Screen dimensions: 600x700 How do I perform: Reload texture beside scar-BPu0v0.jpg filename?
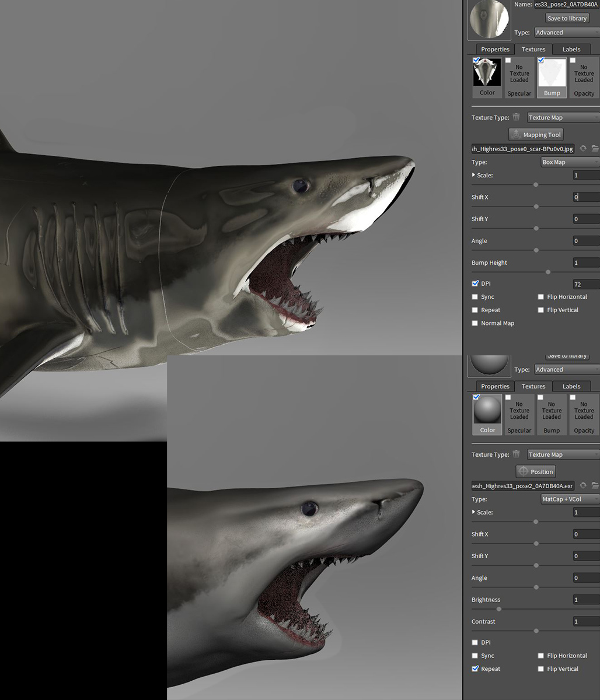[x=582, y=149]
